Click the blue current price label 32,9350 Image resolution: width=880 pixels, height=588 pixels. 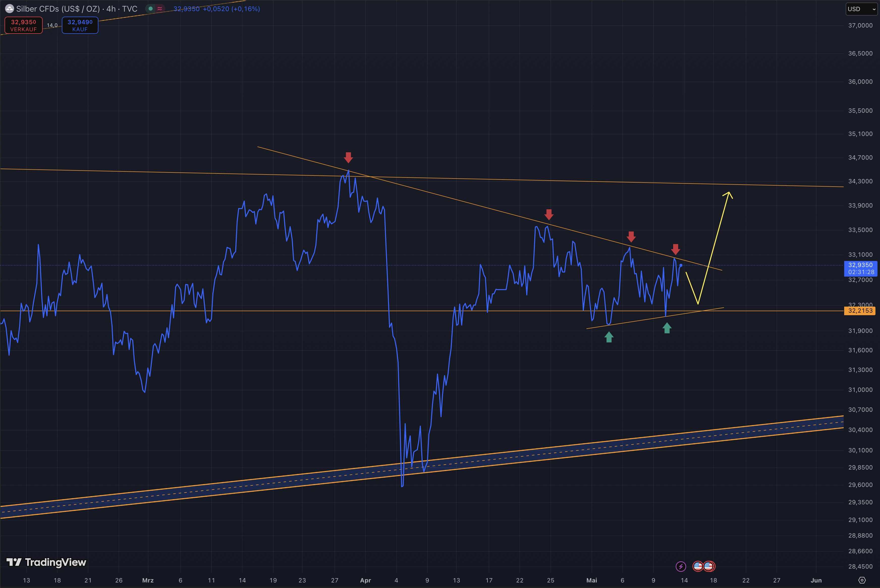coord(860,265)
